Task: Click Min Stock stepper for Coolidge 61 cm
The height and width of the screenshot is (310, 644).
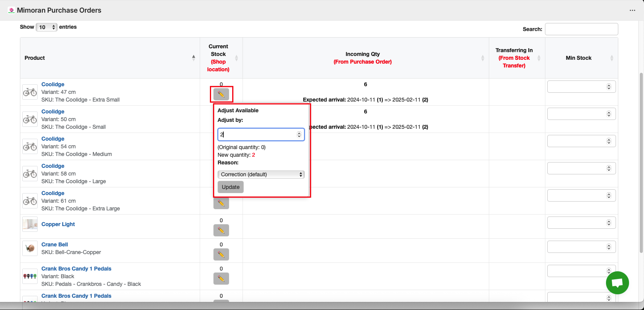Action: click(x=609, y=195)
